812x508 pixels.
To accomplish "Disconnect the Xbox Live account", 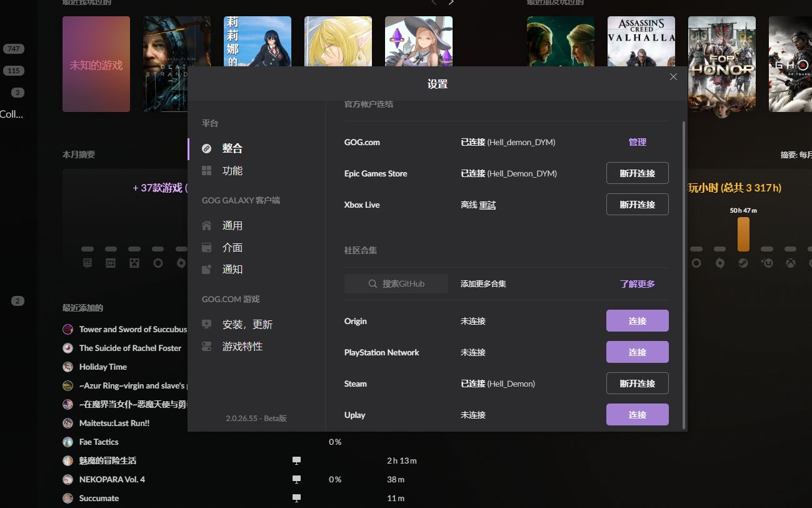I will point(637,205).
